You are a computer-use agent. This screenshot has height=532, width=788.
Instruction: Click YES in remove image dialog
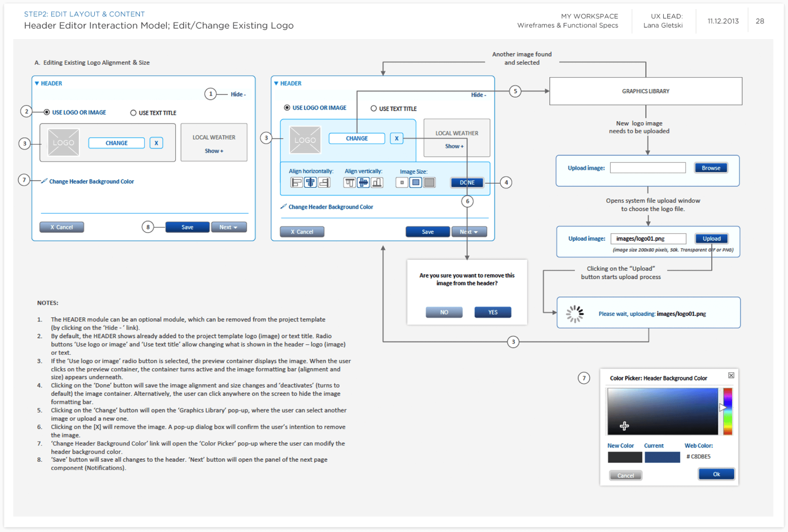point(492,312)
